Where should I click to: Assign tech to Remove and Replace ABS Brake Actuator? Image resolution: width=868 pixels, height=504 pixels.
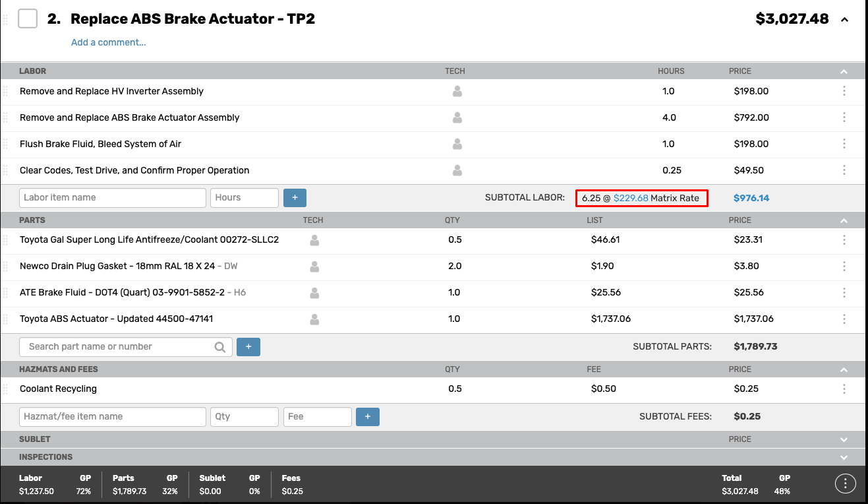[457, 118]
